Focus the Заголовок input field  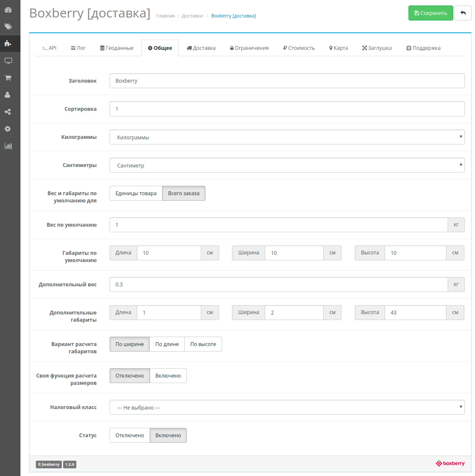pyautogui.click(x=287, y=81)
